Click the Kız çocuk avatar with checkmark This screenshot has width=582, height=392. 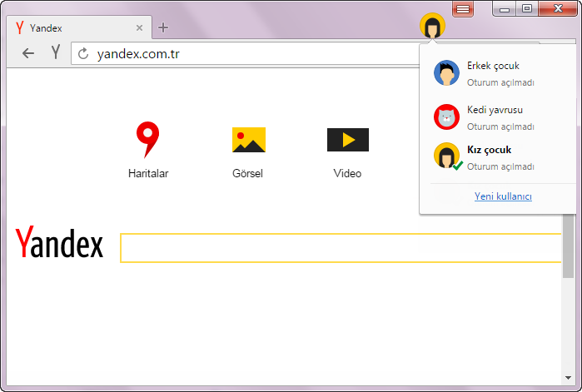(448, 156)
